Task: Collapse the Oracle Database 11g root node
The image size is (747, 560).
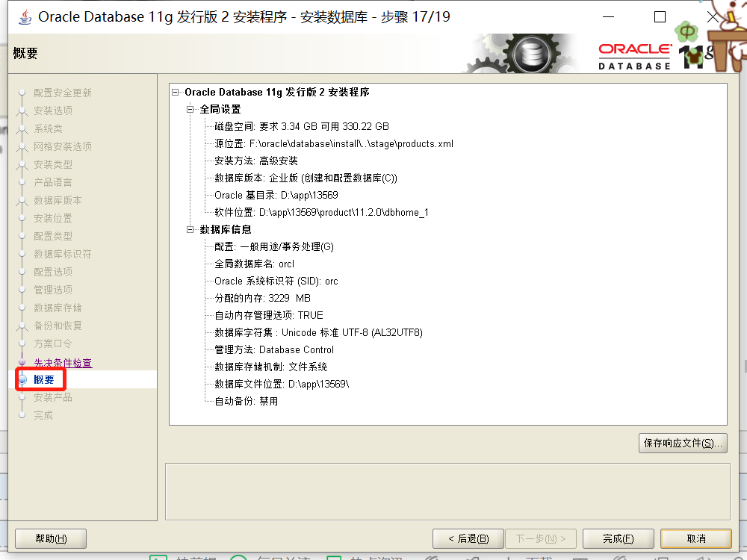Action: tap(176, 93)
